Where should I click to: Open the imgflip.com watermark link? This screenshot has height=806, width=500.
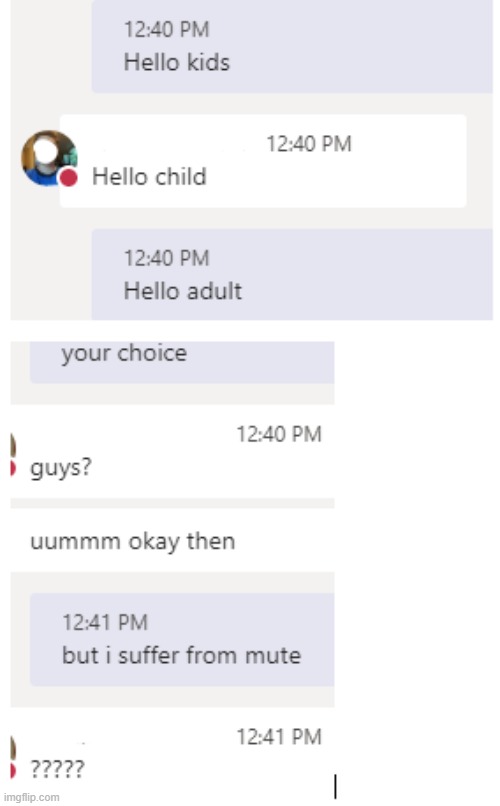31,797
